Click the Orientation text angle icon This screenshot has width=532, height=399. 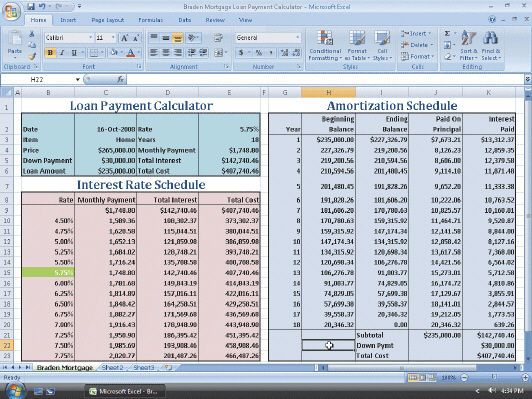[192, 38]
